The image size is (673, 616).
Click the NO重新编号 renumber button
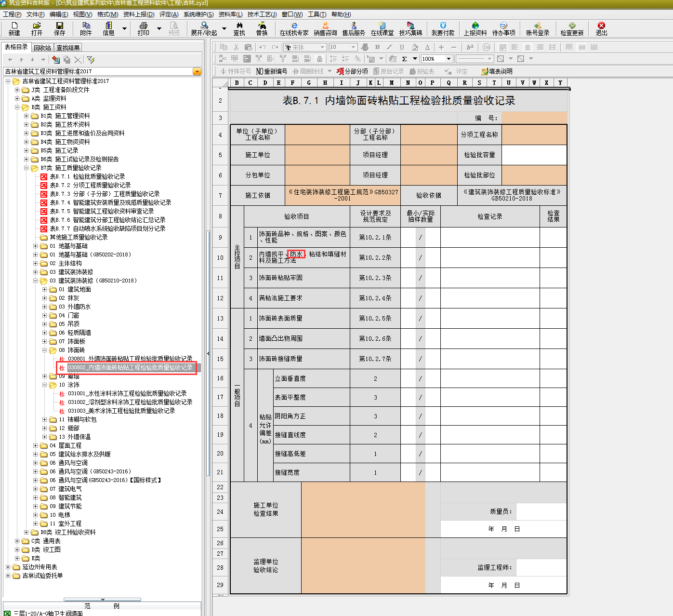[272, 71]
